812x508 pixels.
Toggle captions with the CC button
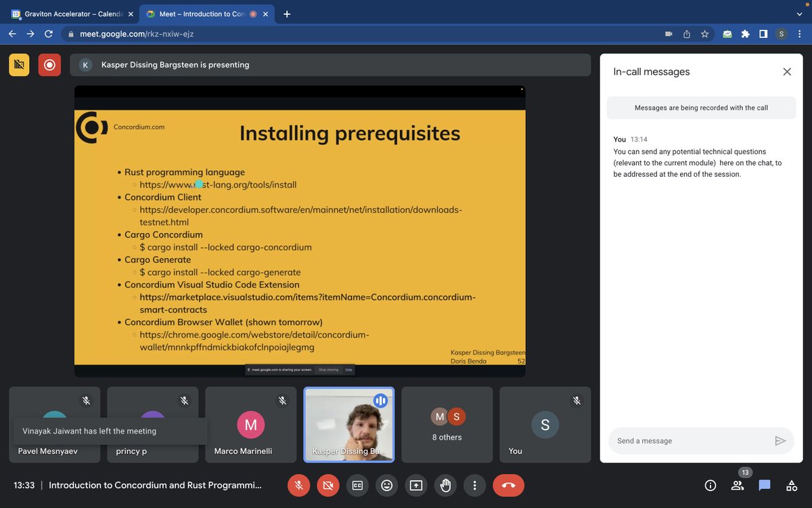click(x=357, y=485)
